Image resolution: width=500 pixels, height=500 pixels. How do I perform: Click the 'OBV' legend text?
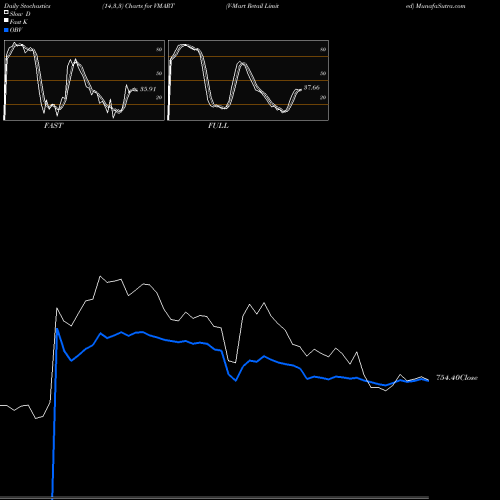[x=16, y=30]
